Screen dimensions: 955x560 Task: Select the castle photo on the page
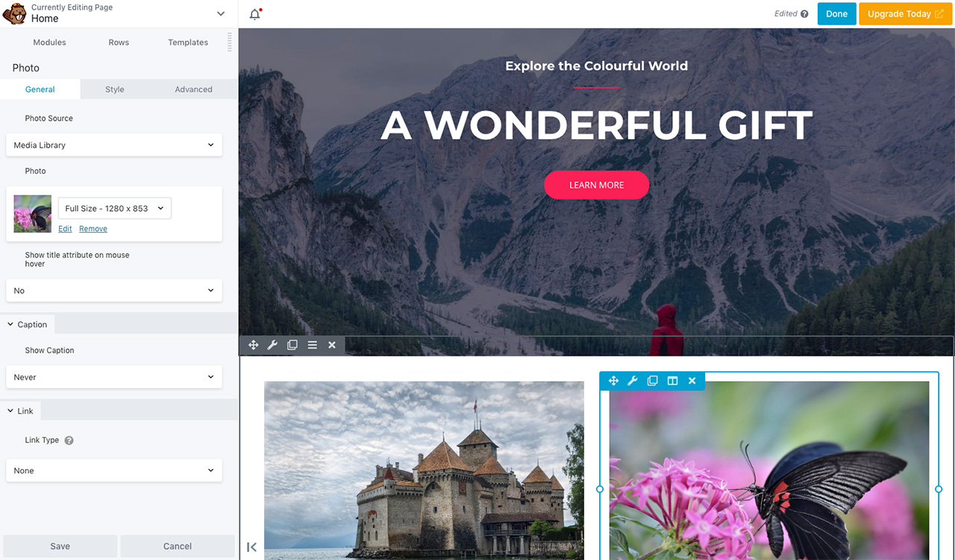(424, 471)
